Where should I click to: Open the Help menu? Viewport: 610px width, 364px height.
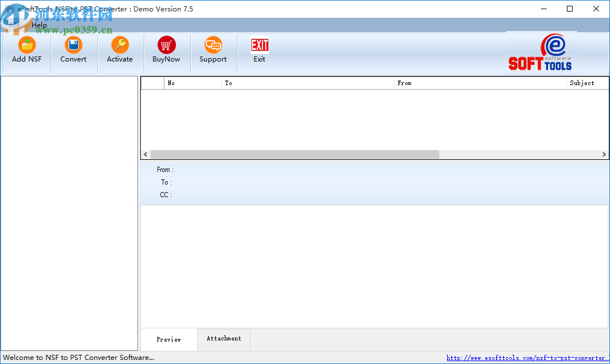click(x=39, y=25)
